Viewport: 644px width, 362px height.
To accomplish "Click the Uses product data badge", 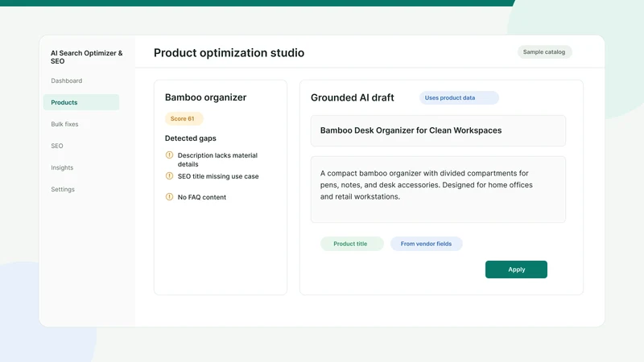I will click(459, 97).
